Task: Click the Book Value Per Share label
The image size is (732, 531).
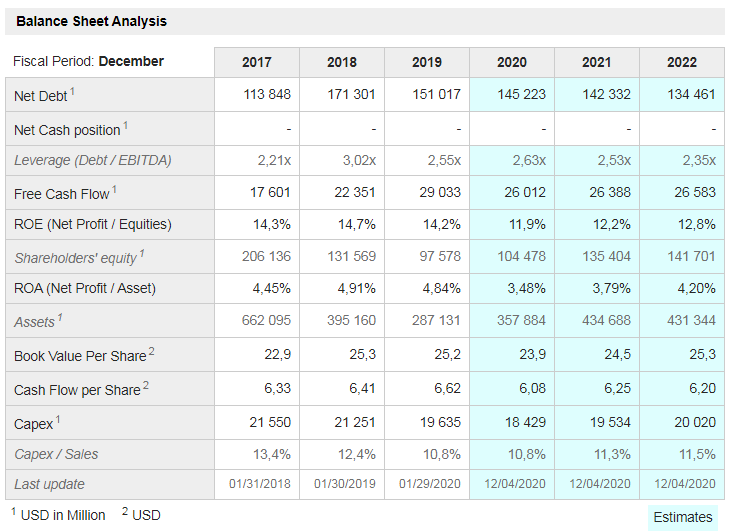Action: click(80, 356)
